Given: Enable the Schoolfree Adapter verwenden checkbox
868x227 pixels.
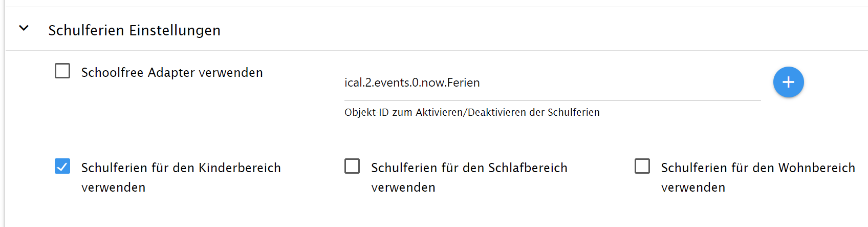Looking at the screenshot, I should coord(62,71).
